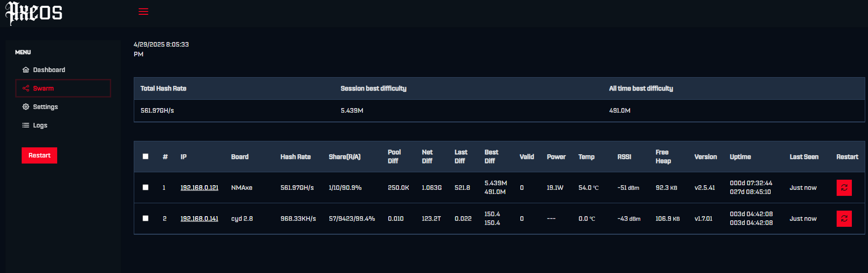
Task: Check the select-all checkbox in table header
Action: click(145, 157)
